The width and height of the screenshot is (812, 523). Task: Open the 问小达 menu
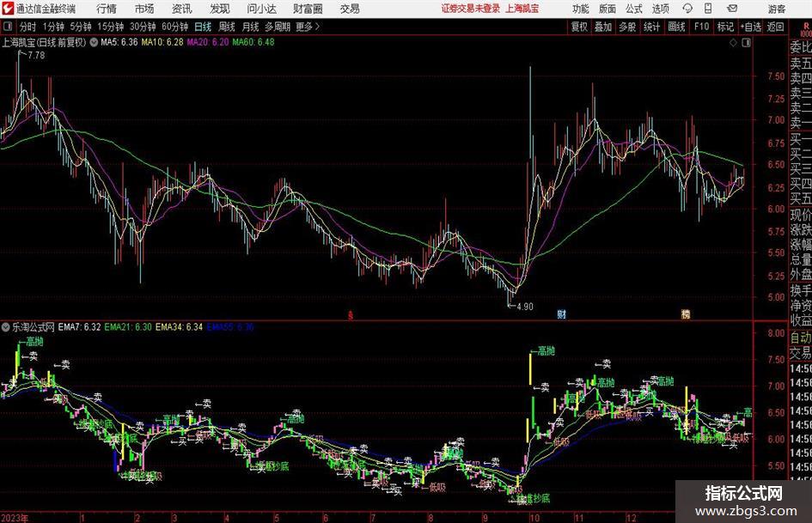click(261, 9)
